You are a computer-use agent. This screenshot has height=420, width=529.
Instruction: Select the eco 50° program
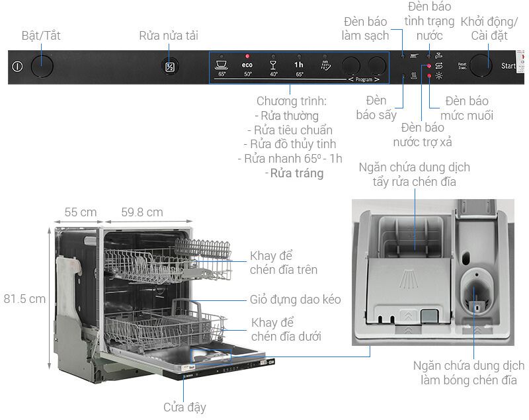(x=247, y=65)
